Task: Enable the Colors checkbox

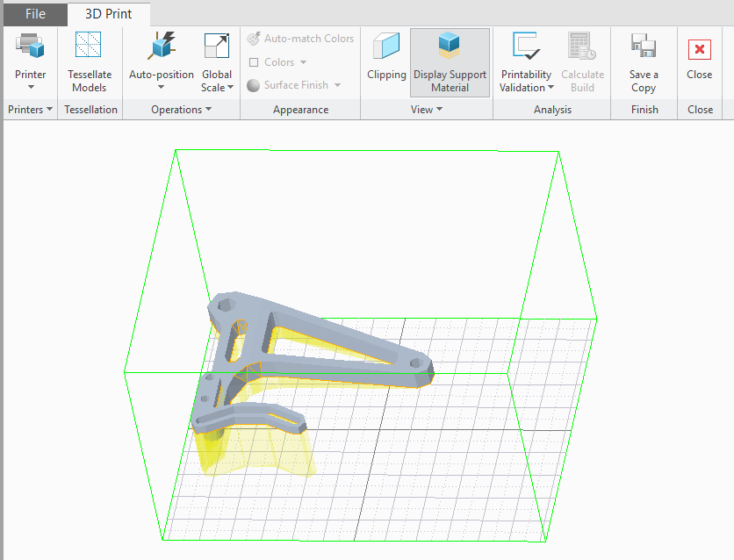Action: point(254,62)
